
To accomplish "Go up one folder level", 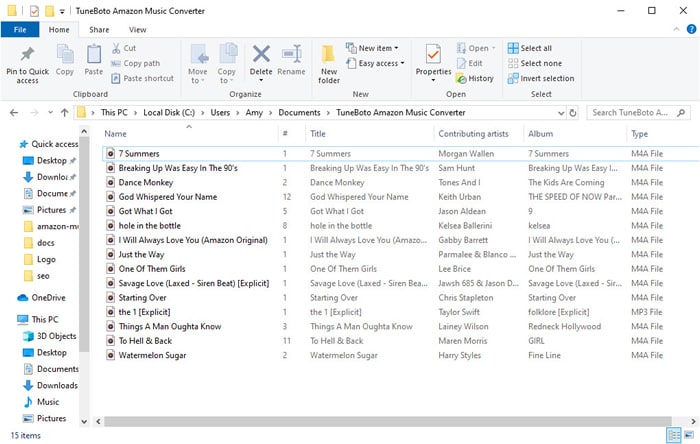I will click(65, 112).
